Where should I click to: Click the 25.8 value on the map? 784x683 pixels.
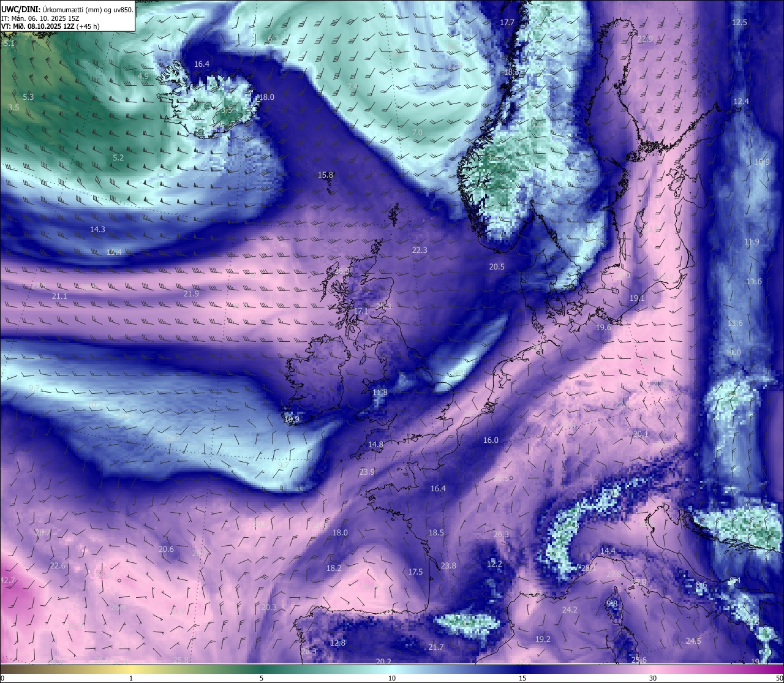coord(181,660)
